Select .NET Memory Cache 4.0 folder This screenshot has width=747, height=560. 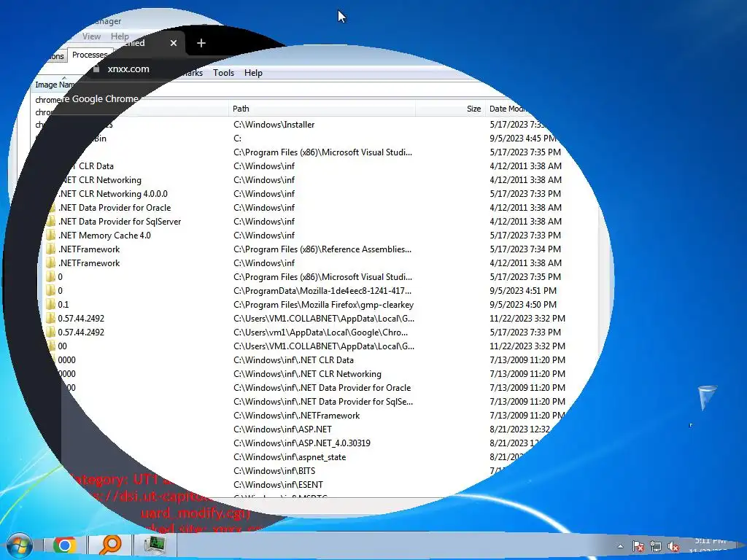click(x=104, y=236)
